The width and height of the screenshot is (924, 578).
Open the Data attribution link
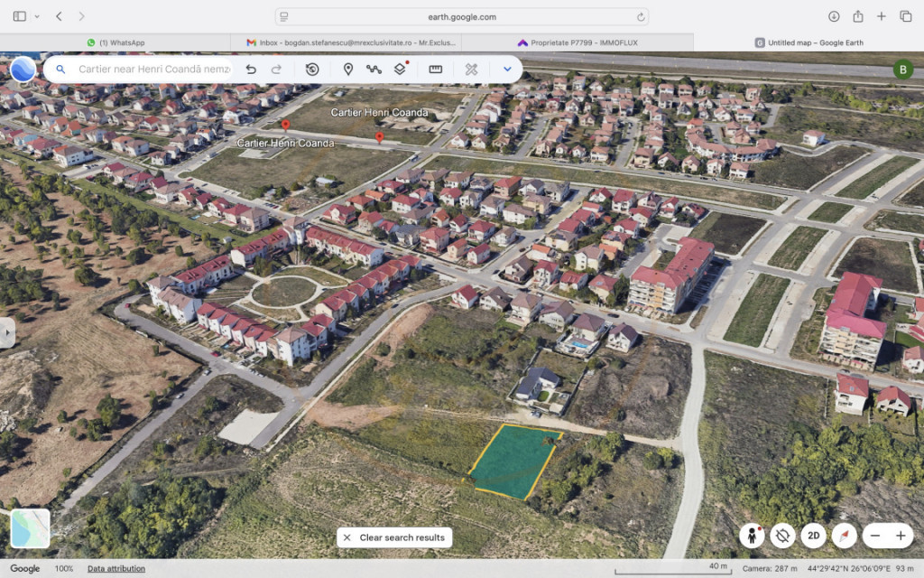click(x=116, y=569)
